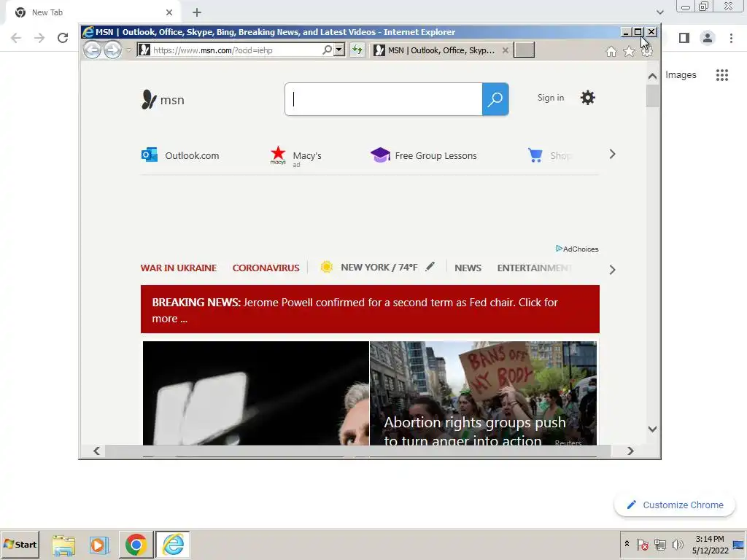Open a new blank tab in Internet Explorer
The width and height of the screenshot is (747, 560).
point(524,50)
